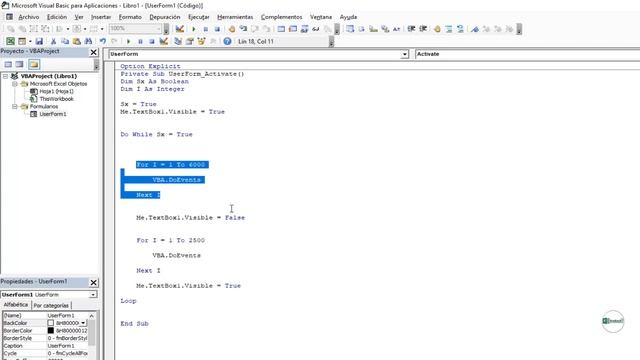Toggle bookmark with the blue flag icon
640x360 pixels.
(x=475, y=29)
